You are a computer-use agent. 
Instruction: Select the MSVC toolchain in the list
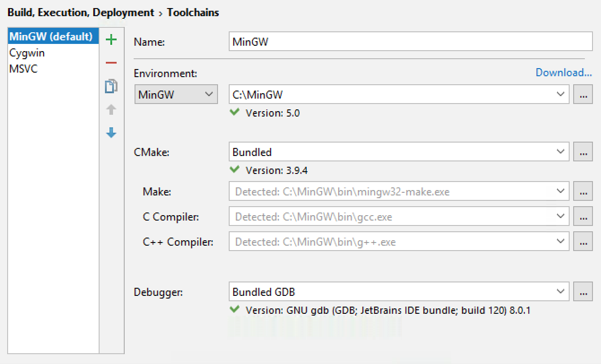pyautogui.click(x=23, y=69)
